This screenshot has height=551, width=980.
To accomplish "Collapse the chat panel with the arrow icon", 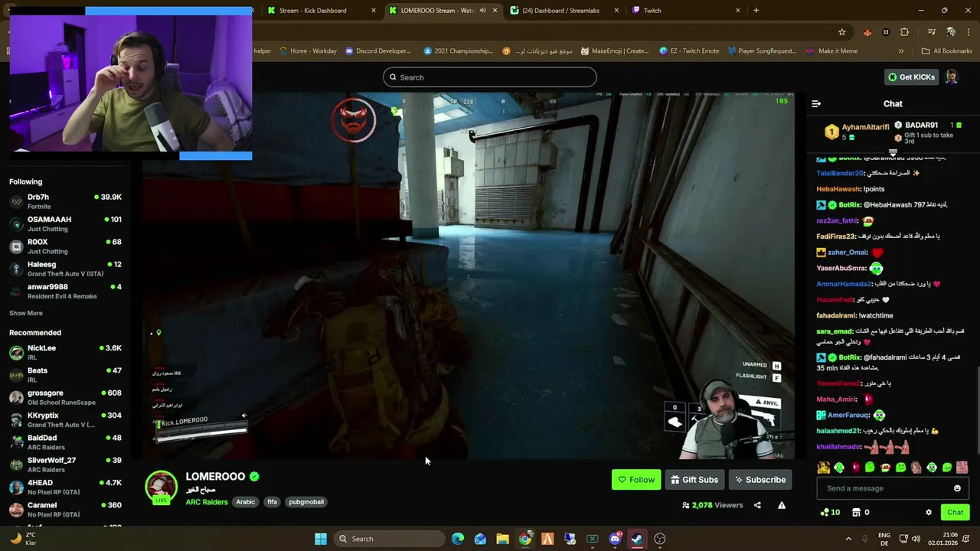I will click(x=816, y=104).
